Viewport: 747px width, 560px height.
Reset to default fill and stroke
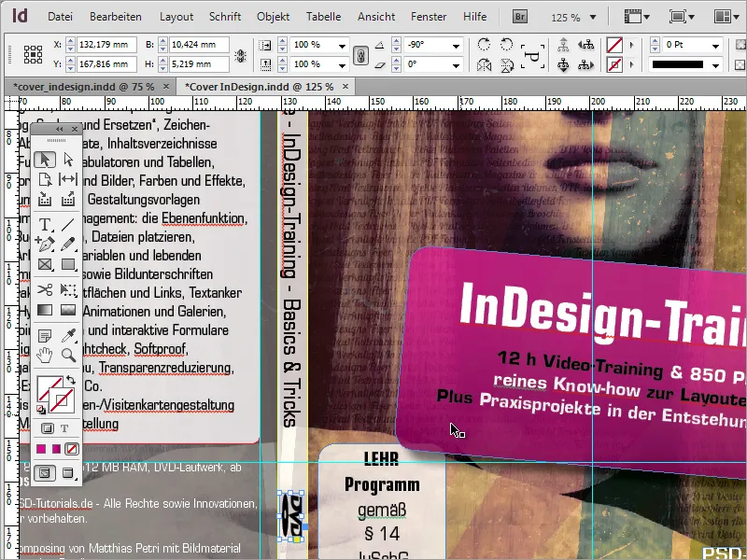click(40, 410)
